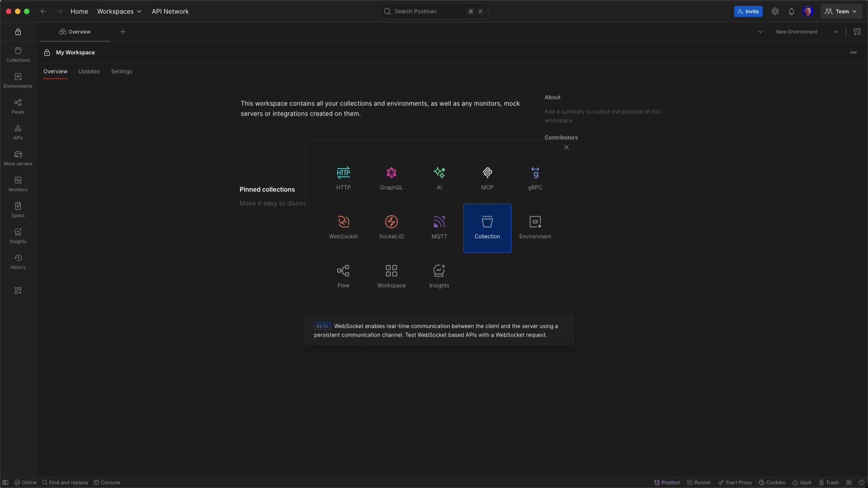This screenshot has height=488, width=868.
Task: Create a new HTTP request
Action: (x=343, y=178)
